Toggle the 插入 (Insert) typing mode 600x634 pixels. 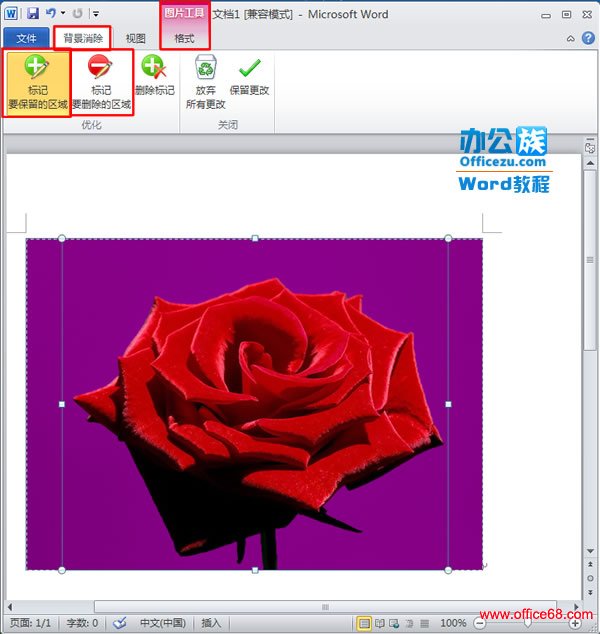(x=211, y=623)
